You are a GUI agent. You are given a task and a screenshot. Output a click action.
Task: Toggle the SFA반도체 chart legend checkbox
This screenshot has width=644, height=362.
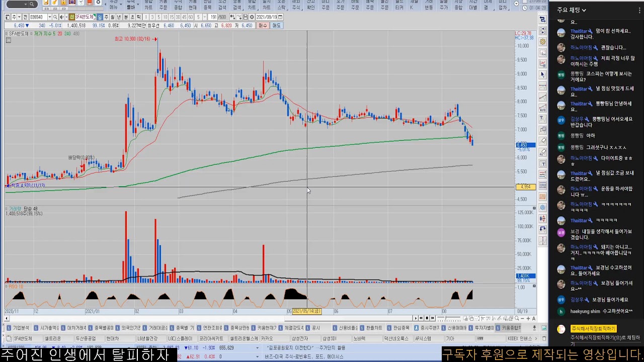click(7, 34)
